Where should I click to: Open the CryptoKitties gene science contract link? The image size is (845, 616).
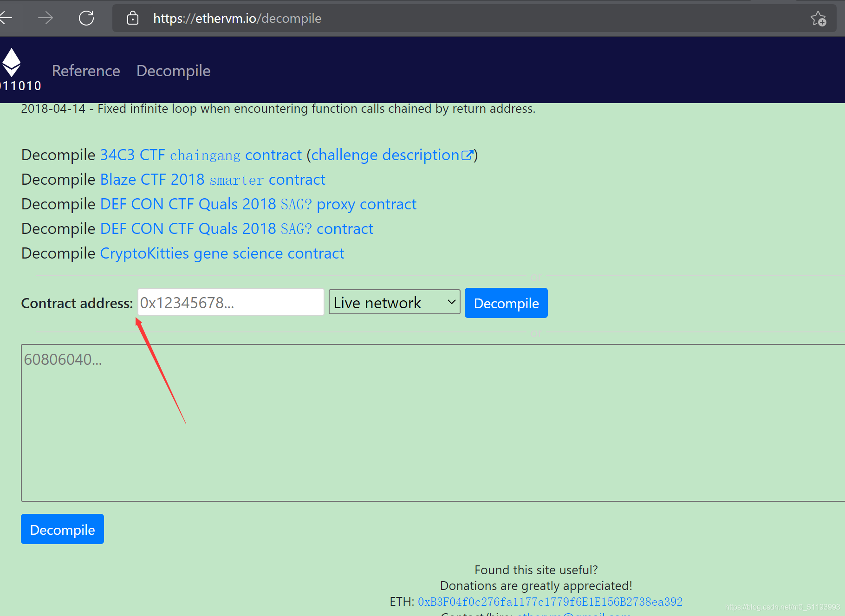[x=222, y=253]
